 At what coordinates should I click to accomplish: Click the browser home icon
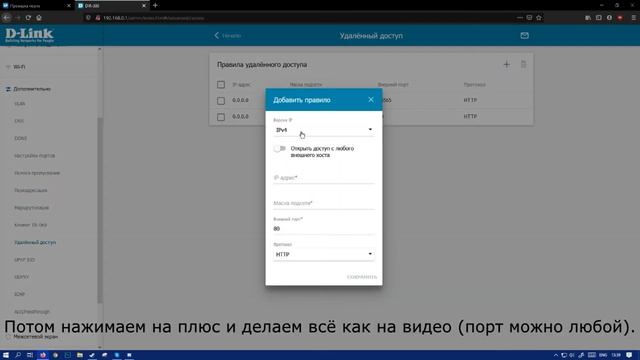pyautogui.click(x=39, y=18)
